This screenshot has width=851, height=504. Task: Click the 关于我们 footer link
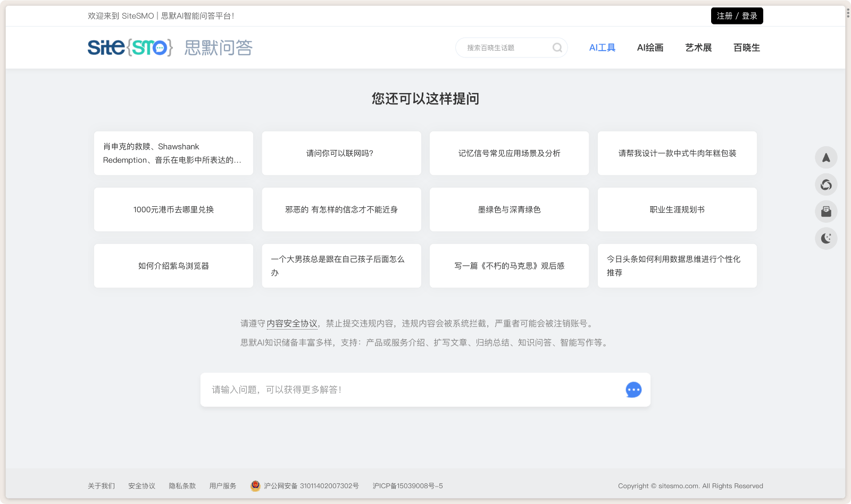101,485
